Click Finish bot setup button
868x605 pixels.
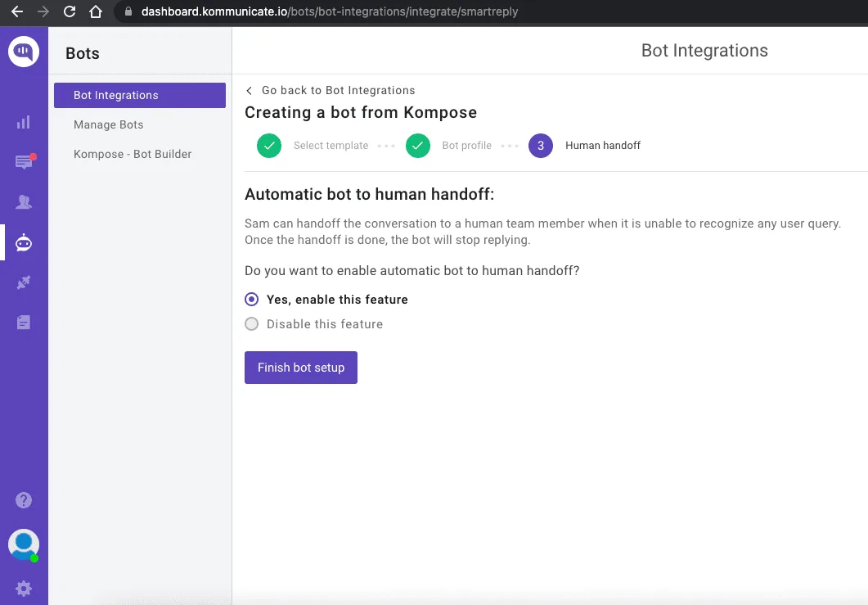(x=301, y=368)
